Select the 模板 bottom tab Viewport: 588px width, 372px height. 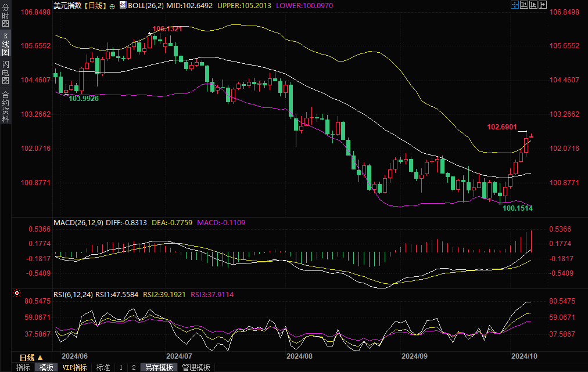46,367
